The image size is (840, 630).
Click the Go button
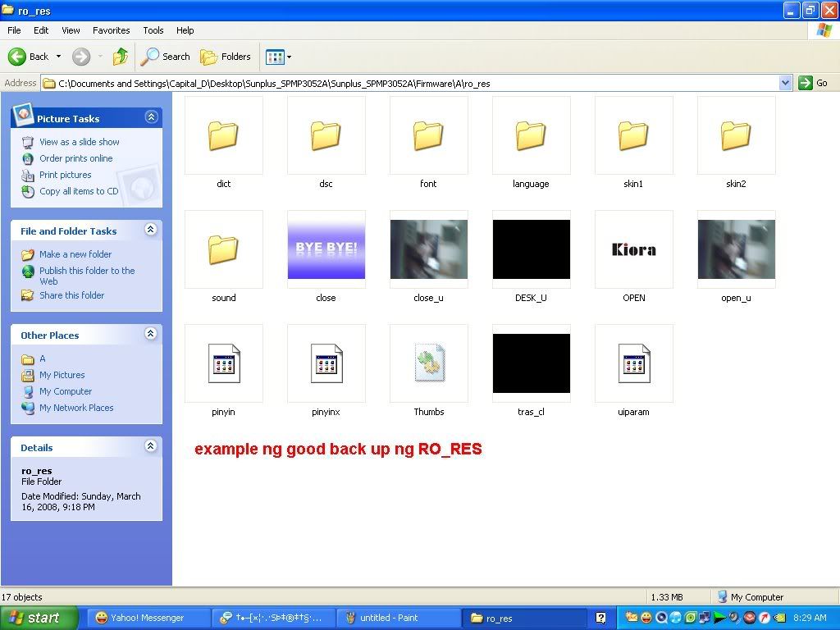813,83
